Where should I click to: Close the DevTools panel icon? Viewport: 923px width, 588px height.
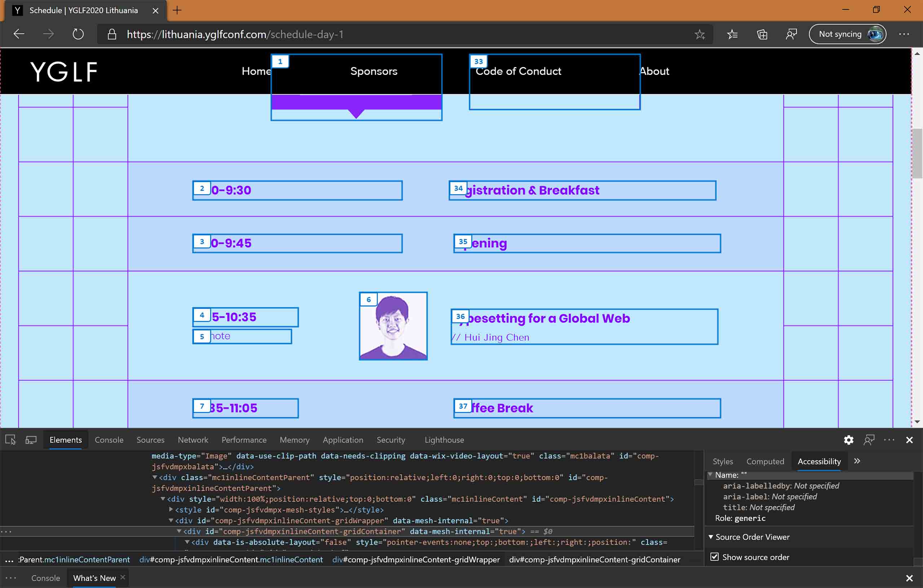click(910, 439)
